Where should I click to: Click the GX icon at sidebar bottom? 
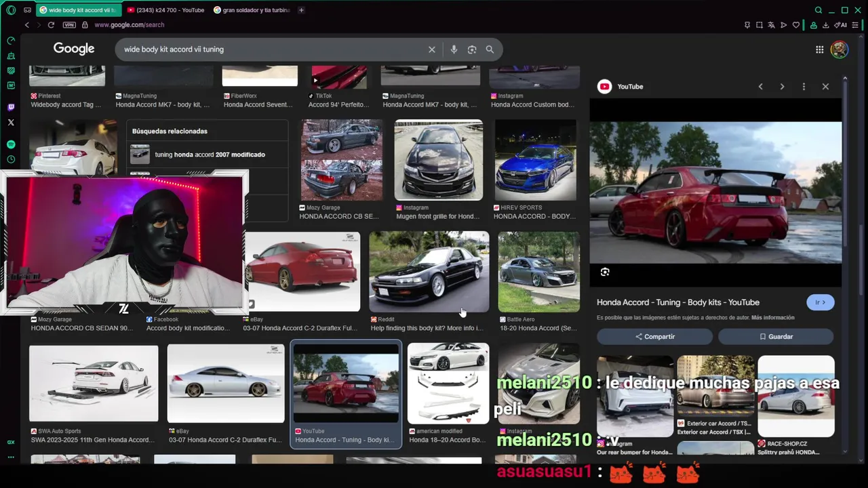click(11, 442)
